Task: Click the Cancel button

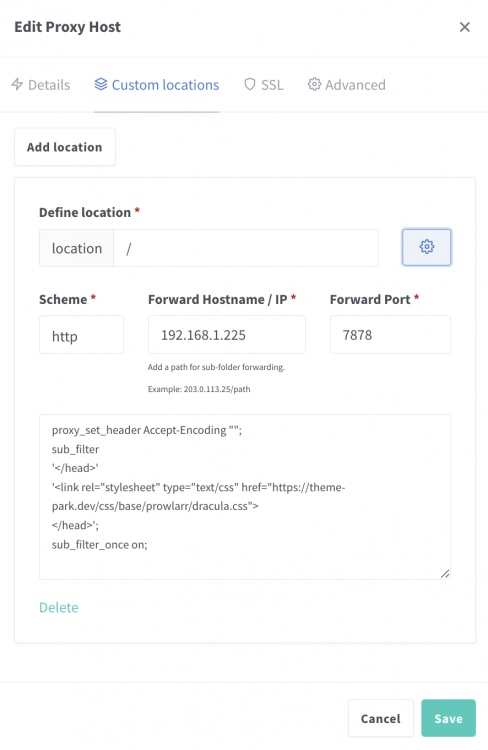Action: [381, 718]
